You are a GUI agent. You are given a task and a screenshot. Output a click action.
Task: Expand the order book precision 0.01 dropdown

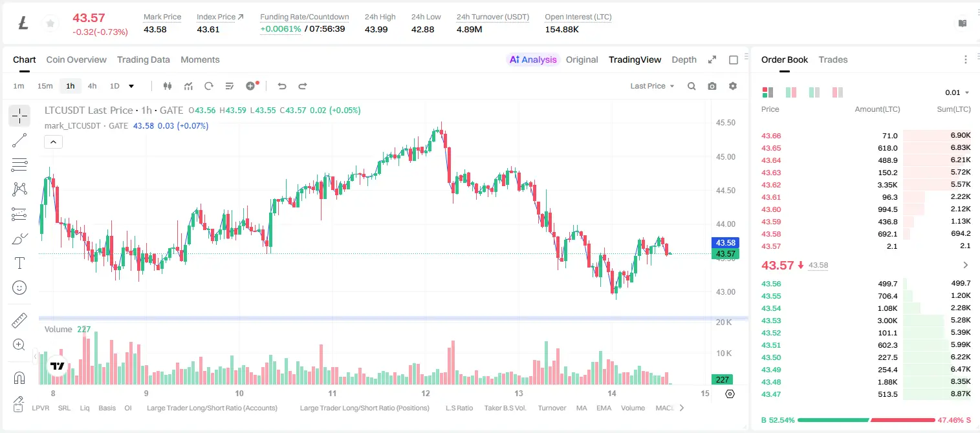957,92
